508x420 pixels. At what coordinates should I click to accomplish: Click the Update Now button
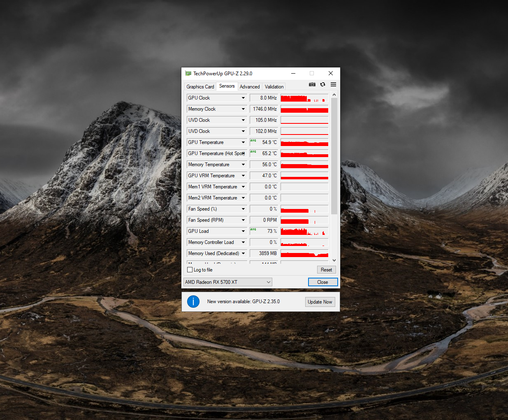tap(320, 302)
